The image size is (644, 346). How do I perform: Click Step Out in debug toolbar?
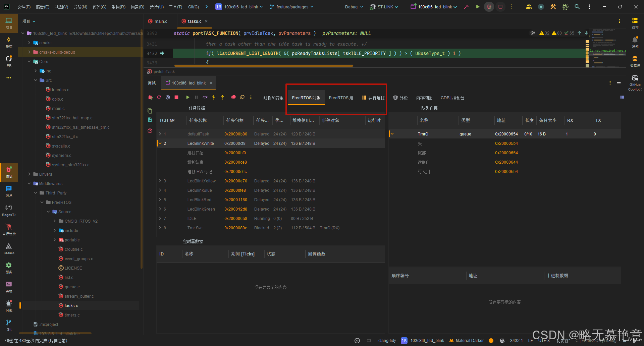coord(222,97)
